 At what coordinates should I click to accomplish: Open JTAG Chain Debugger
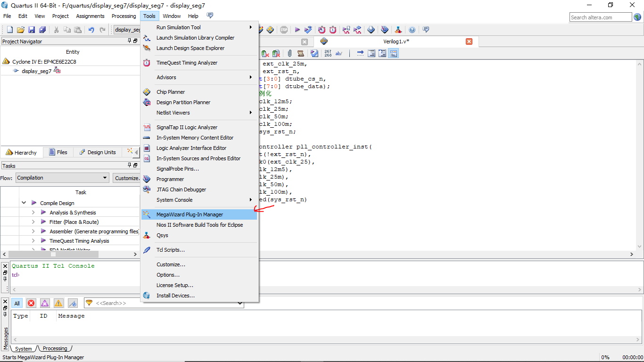tap(200, 189)
